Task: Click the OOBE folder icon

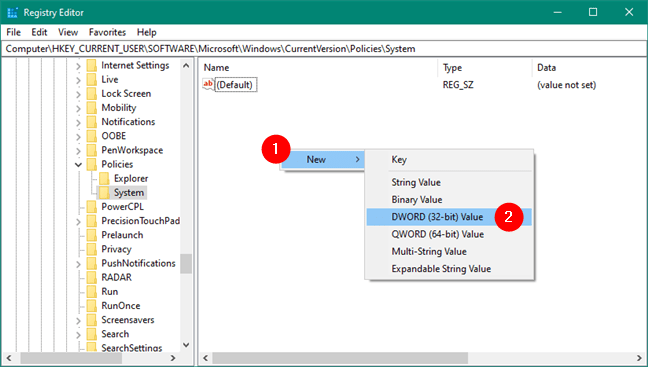Action: 92,136
